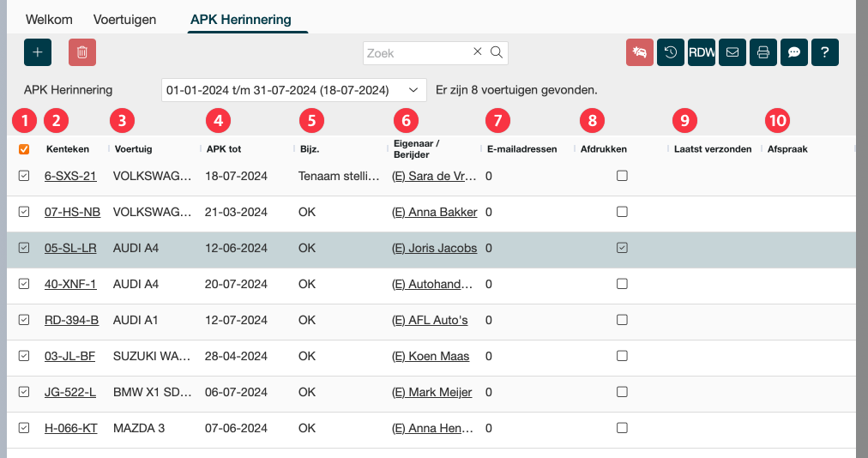Image resolution: width=868 pixels, height=458 pixels.
Task: Clear the search field with X
Action: click(478, 52)
